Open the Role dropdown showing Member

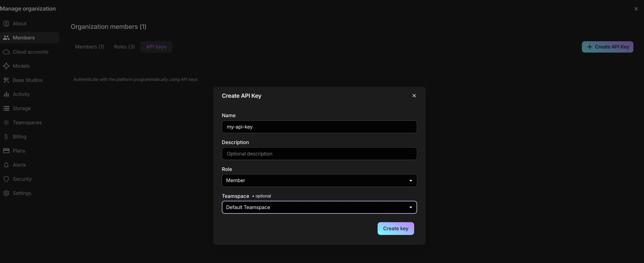coord(319,180)
